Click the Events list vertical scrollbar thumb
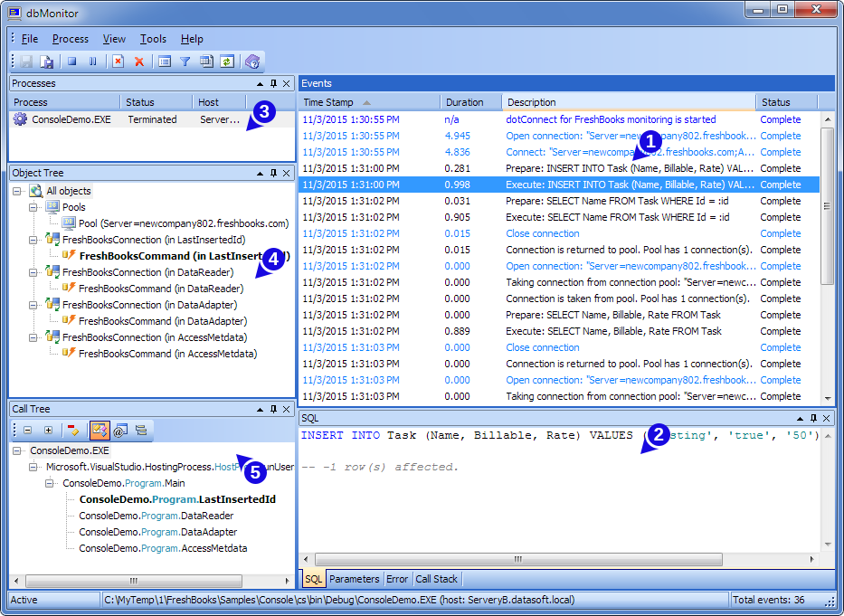Viewport: 844px width, 616px height. coord(827,206)
